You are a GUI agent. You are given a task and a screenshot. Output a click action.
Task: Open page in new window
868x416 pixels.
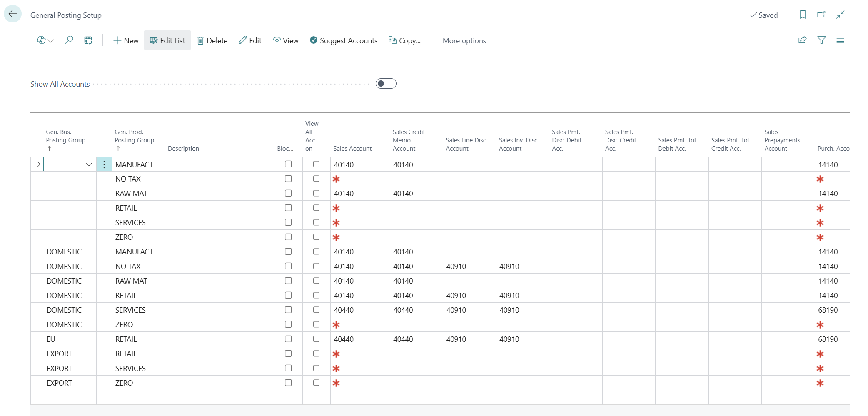(x=821, y=15)
